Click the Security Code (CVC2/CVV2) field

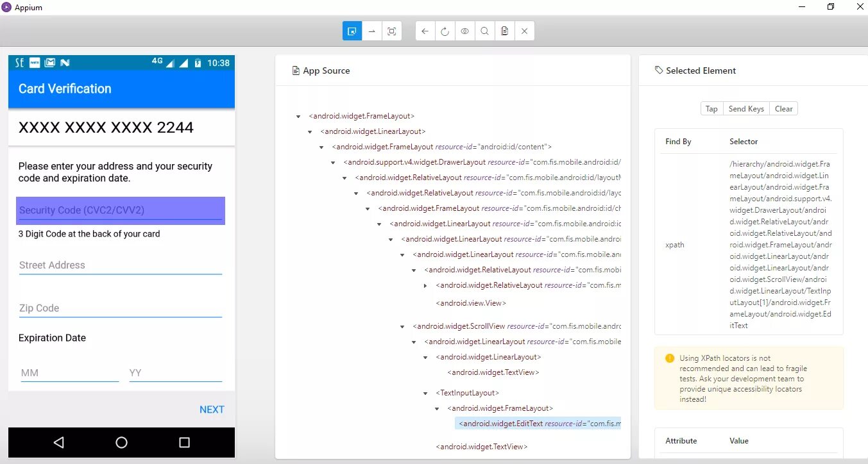[x=121, y=211]
